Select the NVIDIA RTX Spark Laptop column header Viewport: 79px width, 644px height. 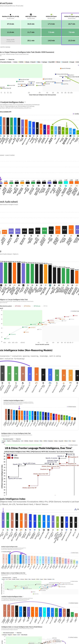(72, 17)
